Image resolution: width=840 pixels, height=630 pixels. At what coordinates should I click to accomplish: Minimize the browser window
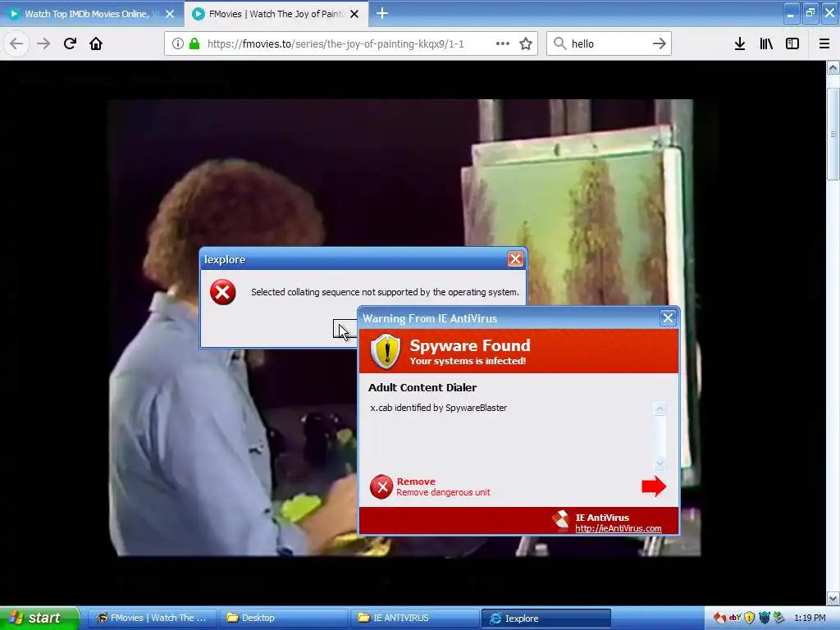tap(792, 13)
